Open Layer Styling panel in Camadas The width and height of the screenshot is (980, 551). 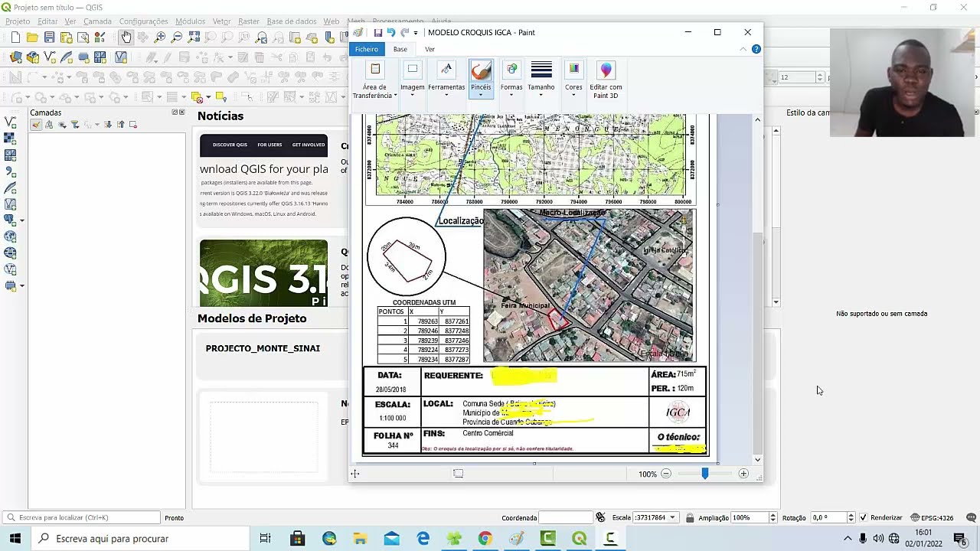point(36,125)
